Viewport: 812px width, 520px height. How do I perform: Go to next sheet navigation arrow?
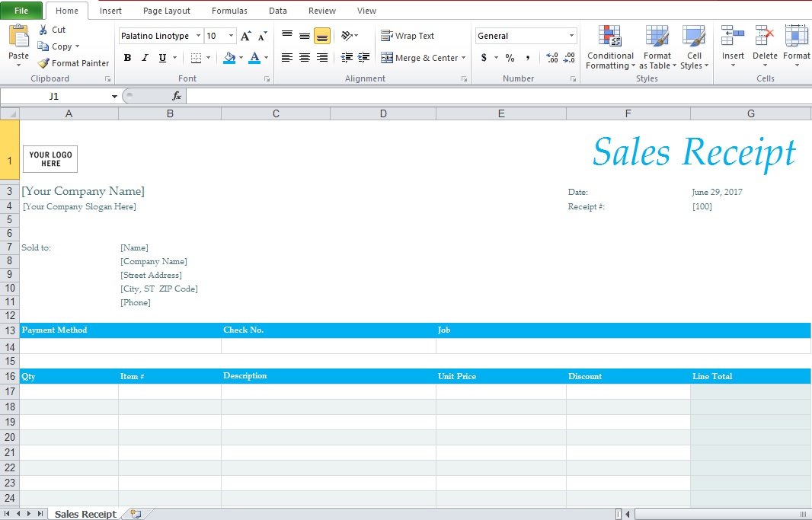click(x=29, y=514)
